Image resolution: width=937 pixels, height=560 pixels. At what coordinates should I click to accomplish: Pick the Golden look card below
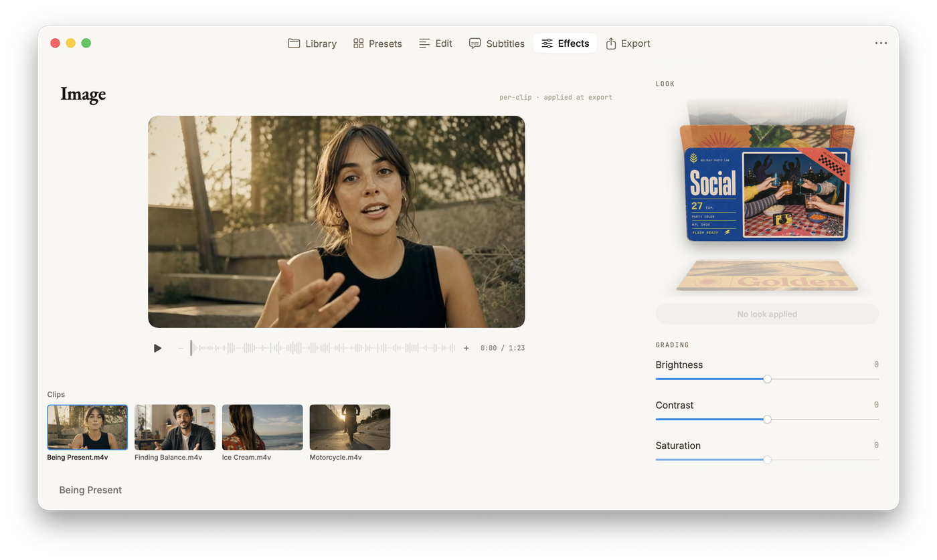[x=767, y=276]
